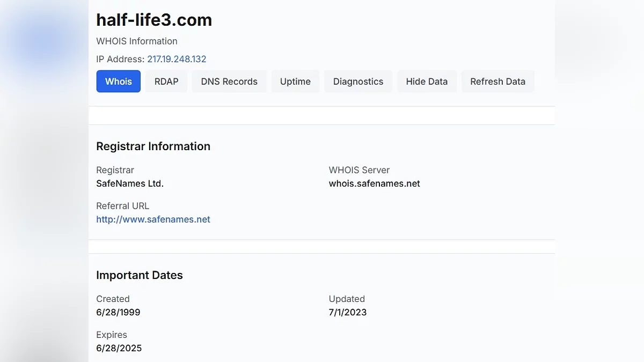644x362 pixels.
Task: Click the Referral URL field label
Action: pos(122,206)
